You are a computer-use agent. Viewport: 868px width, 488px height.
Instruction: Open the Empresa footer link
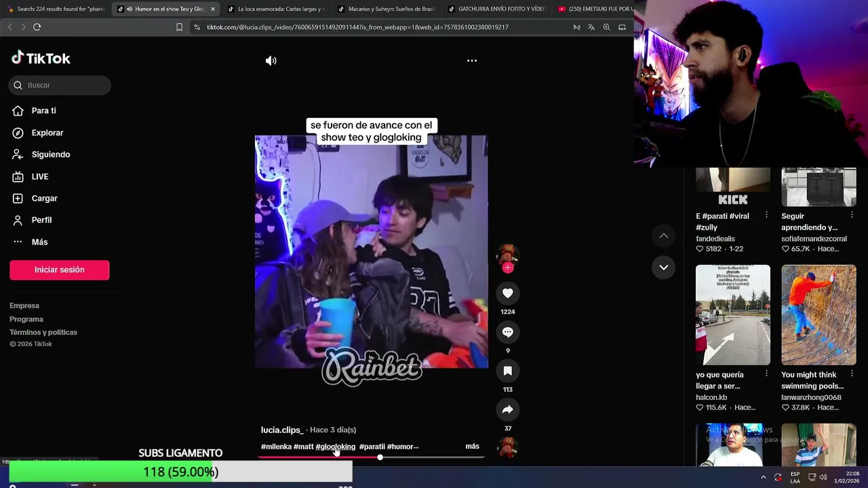point(24,306)
